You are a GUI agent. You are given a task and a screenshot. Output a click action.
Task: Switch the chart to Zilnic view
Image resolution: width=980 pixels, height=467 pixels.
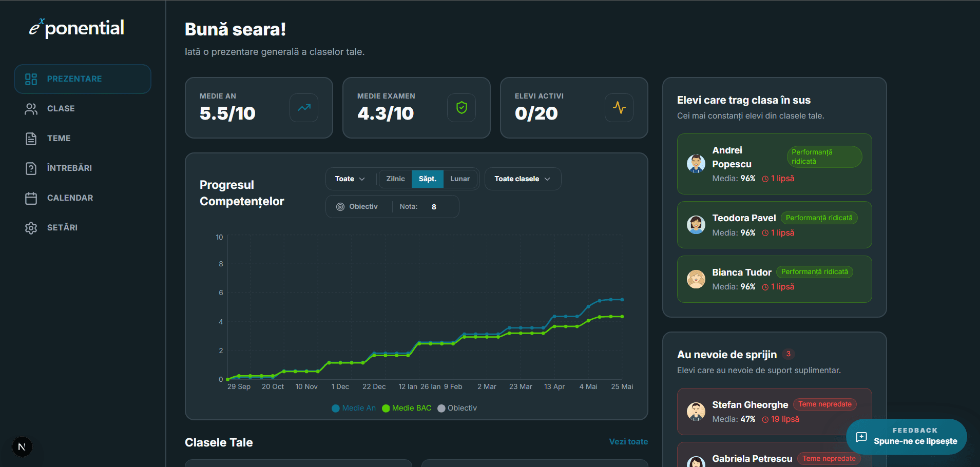tap(395, 179)
